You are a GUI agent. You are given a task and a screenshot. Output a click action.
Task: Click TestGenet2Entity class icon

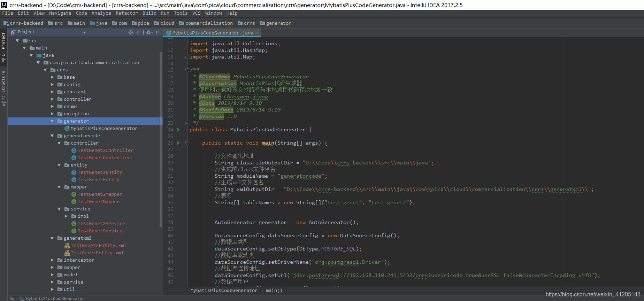74,172
